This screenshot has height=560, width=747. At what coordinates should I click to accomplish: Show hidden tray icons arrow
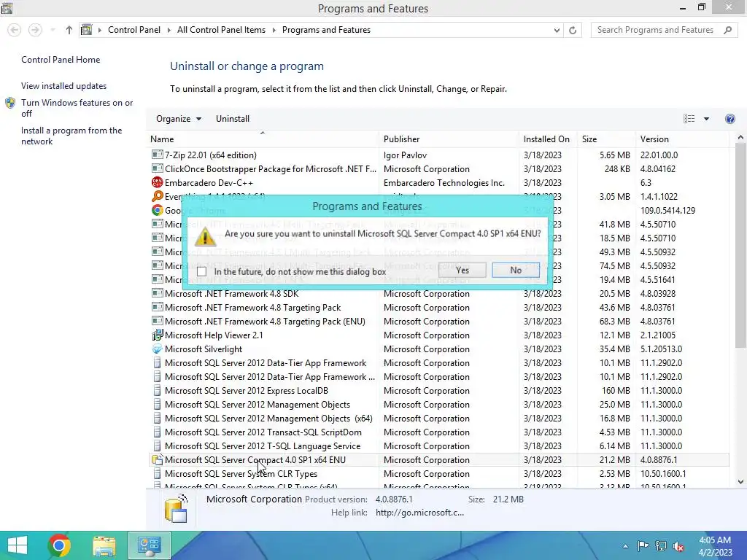pyautogui.click(x=625, y=546)
